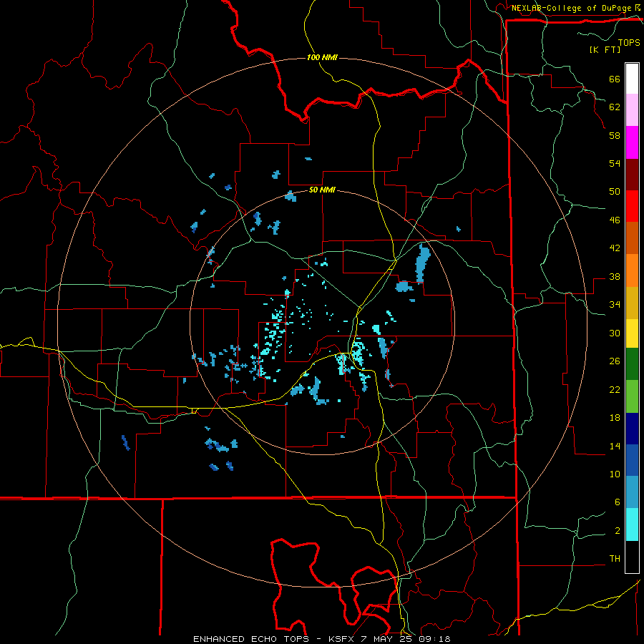Click the "42" scale label
644x644 pixels.
pyautogui.click(x=615, y=248)
